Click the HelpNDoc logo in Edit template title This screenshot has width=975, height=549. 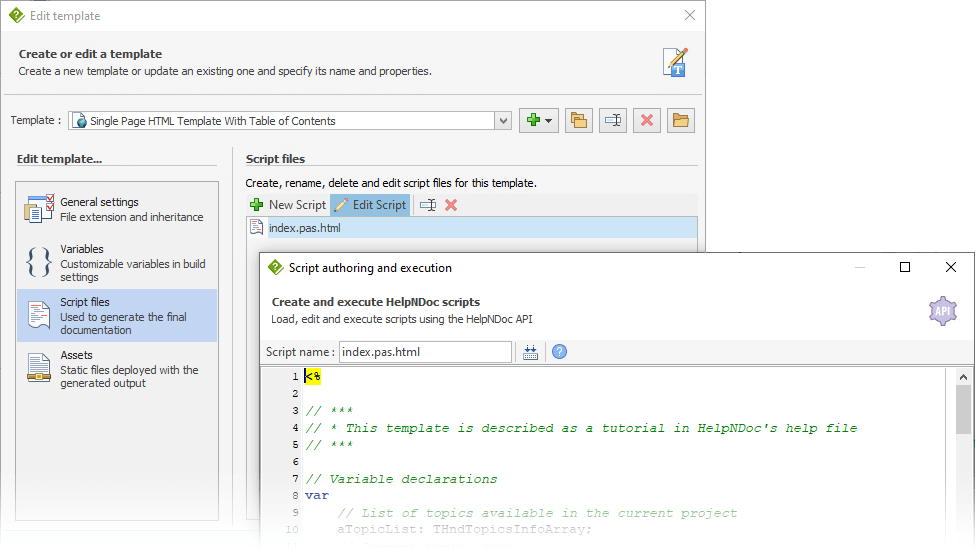16,16
